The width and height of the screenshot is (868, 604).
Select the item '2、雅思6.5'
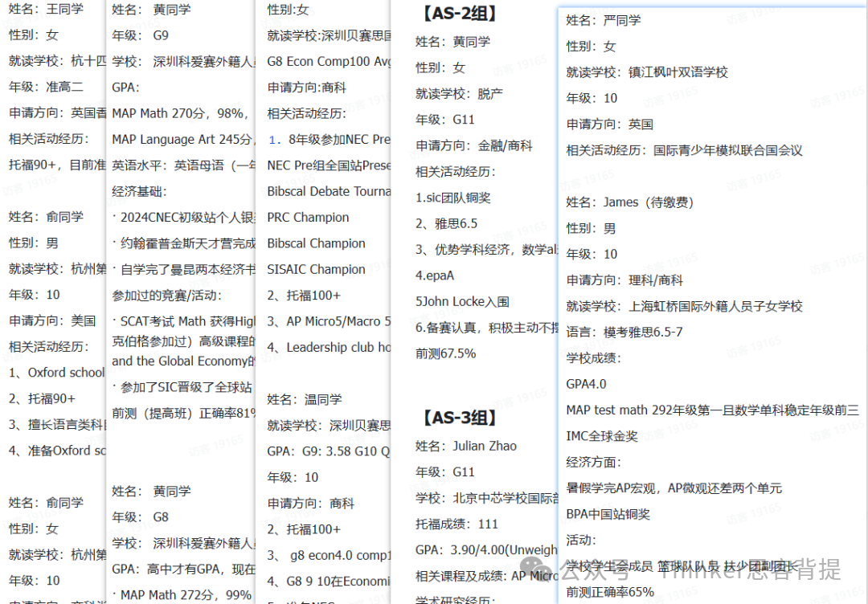pos(446,224)
